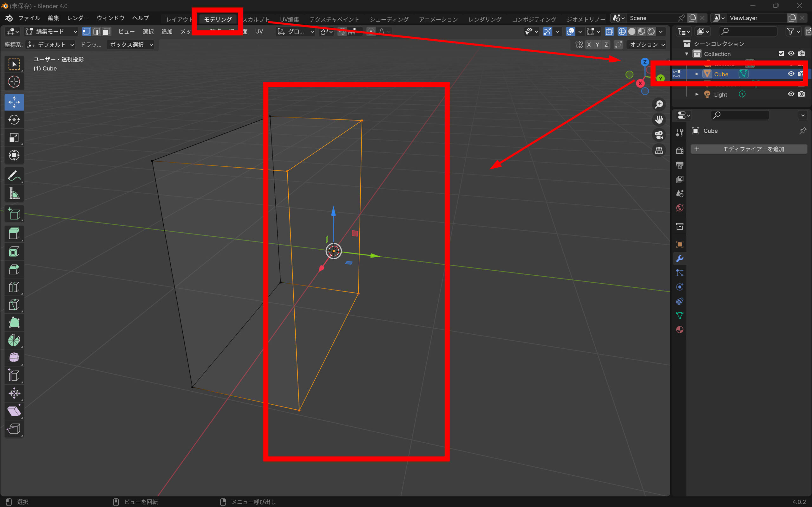This screenshot has width=812, height=507.
Task: Expand the Light object tree item
Action: tap(697, 94)
